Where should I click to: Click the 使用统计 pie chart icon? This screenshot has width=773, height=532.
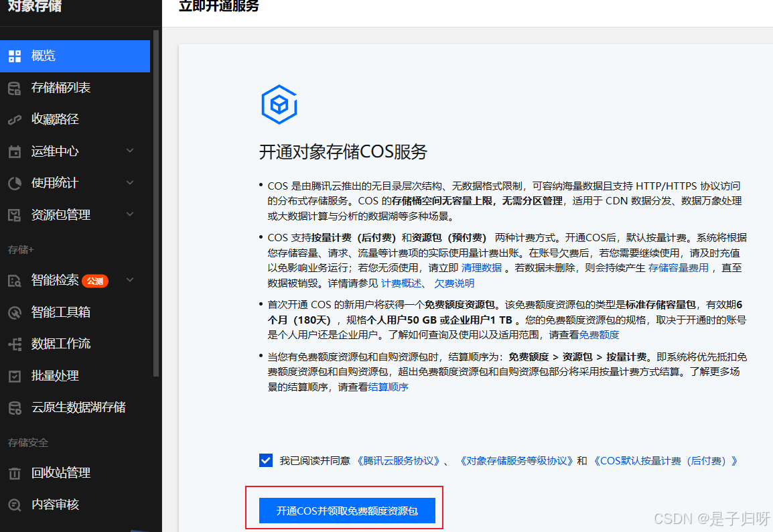[x=15, y=184]
